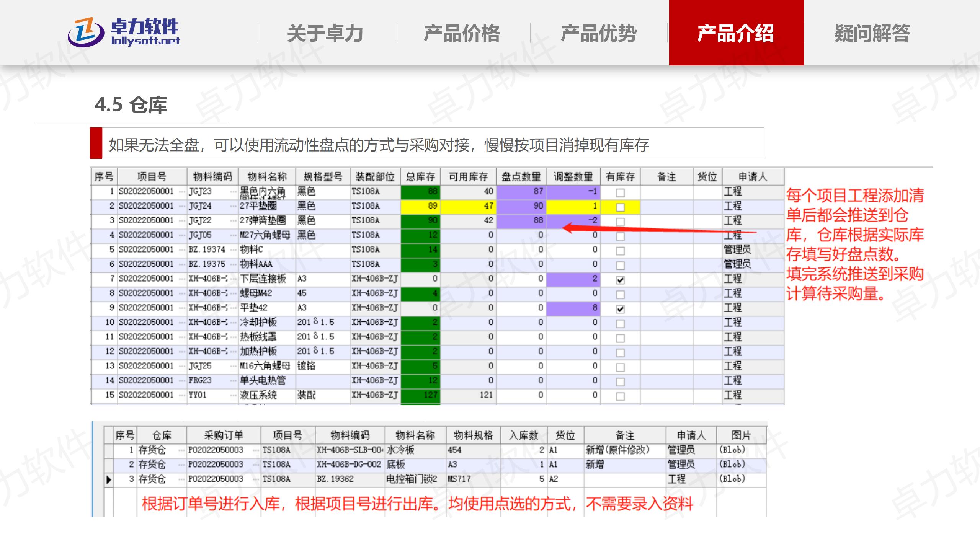Check 有库存 for 螺母M42 row
Image resolution: width=980 pixels, height=551 pixels.
[620, 294]
